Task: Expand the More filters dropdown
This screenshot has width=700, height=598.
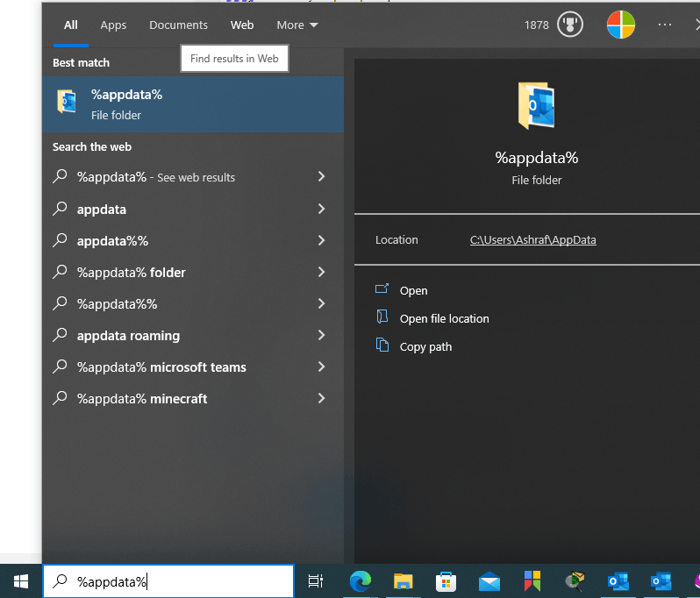Action: coord(296,25)
